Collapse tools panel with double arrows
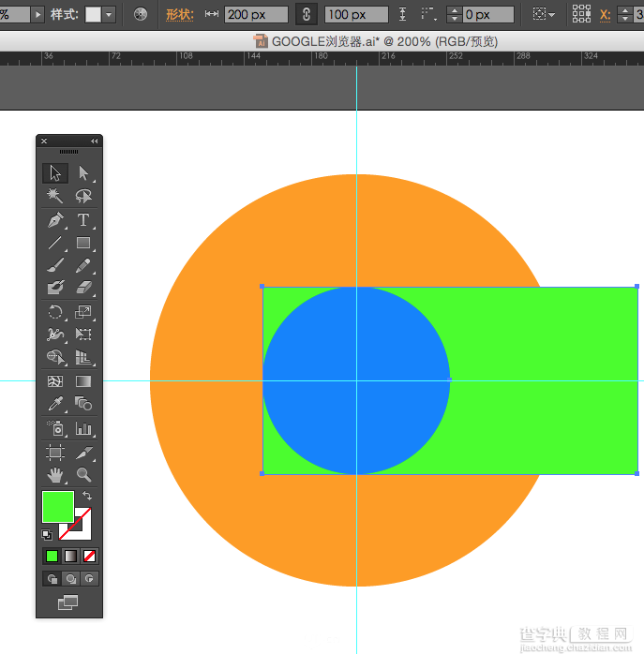Image resolution: width=644 pixels, height=654 pixels. (x=95, y=141)
